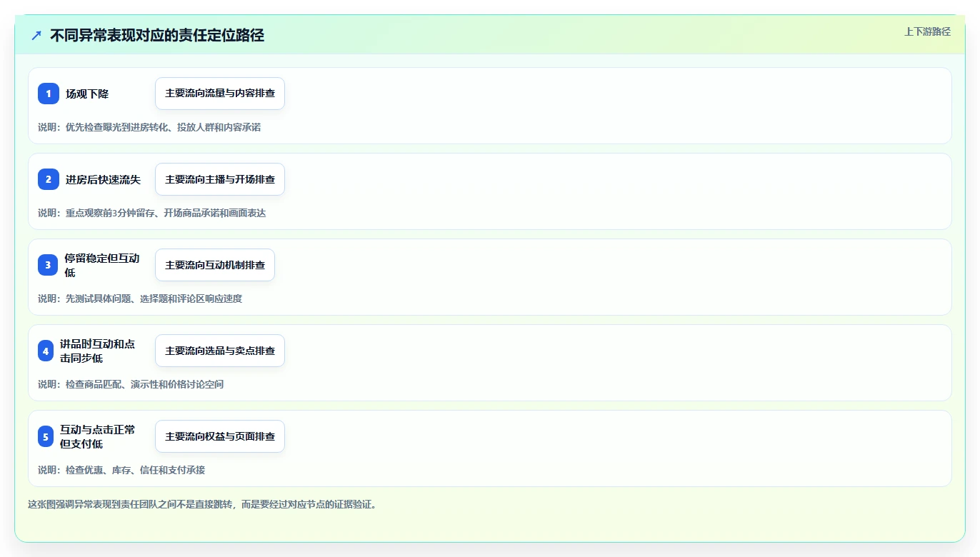Select the 进房后快速流失 label
980x557 pixels.
click(103, 179)
